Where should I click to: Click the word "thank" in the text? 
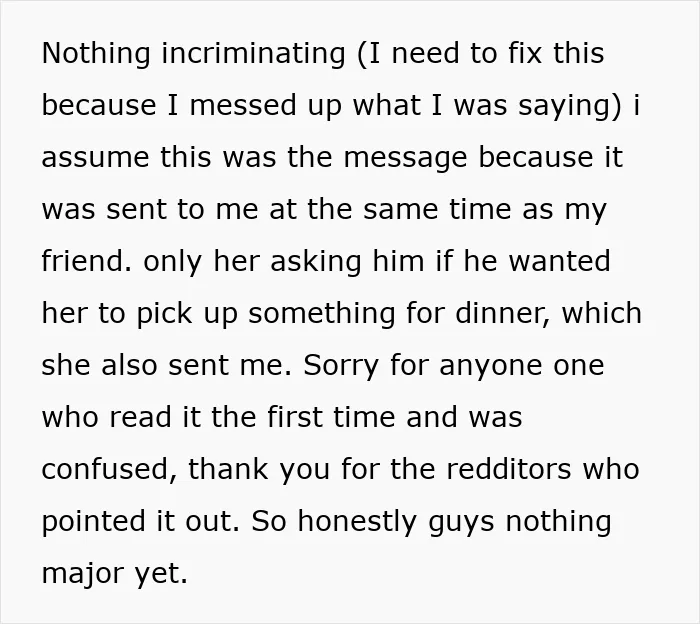228,469
